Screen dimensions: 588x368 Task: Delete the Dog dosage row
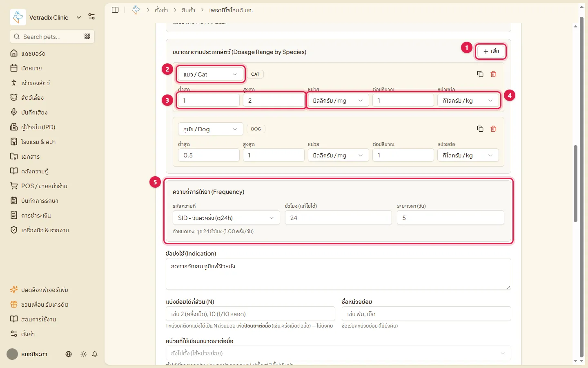493,129
